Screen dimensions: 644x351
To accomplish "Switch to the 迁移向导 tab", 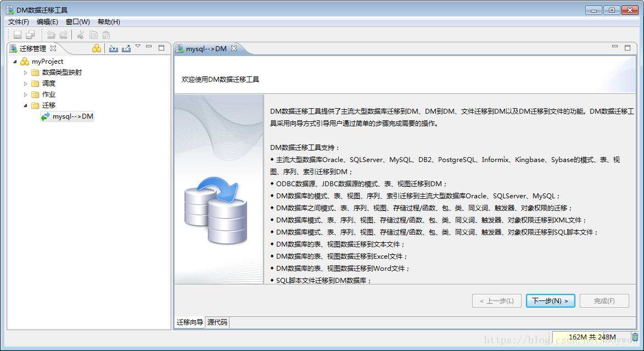I will [190, 322].
